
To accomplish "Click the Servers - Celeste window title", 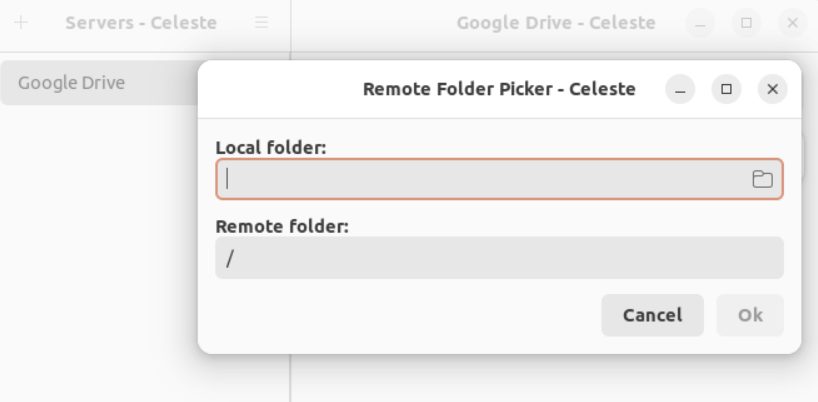I will pyautogui.click(x=141, y=22).
